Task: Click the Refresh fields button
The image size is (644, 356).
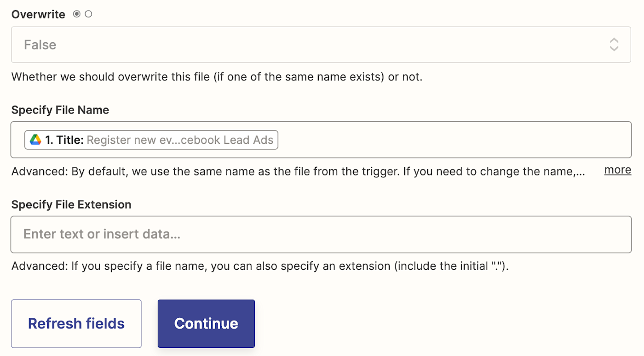Action: tap(76, 323)
